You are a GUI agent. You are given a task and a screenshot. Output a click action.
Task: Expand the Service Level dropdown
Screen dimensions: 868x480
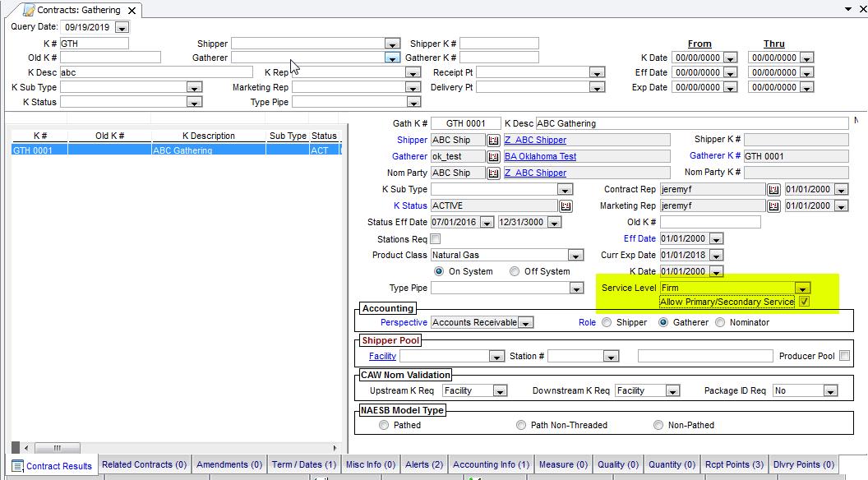pyautogui.click(x=802, y=288)
